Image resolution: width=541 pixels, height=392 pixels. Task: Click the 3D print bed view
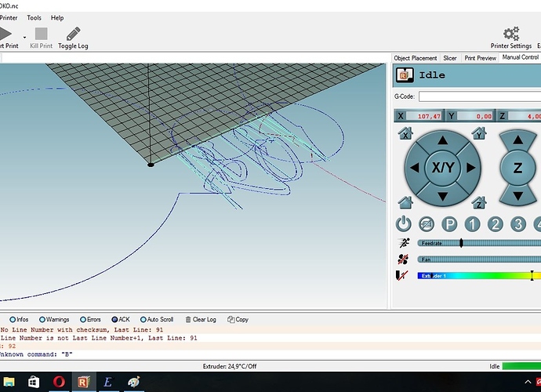click(x=193, y=186)
